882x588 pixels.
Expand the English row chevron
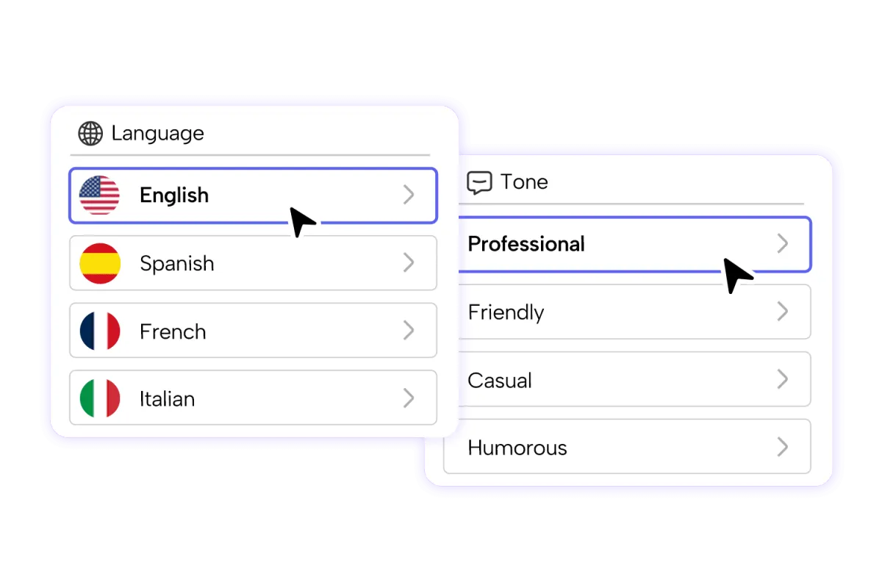pyautogui.click(x=409, y=195)
